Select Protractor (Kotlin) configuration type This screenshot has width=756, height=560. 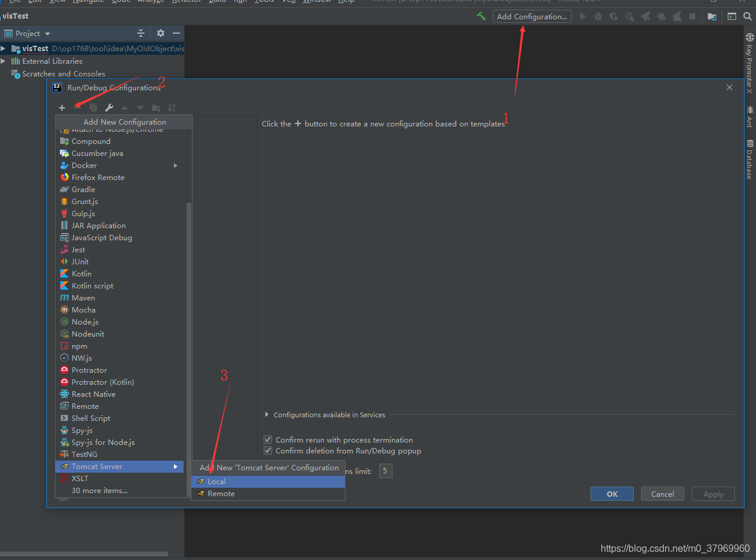120,382
